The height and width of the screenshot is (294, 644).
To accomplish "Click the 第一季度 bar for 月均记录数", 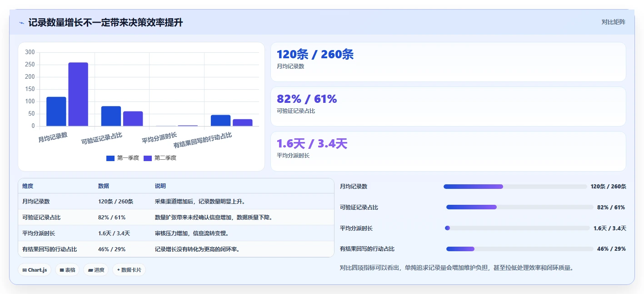I will point(56,112).
